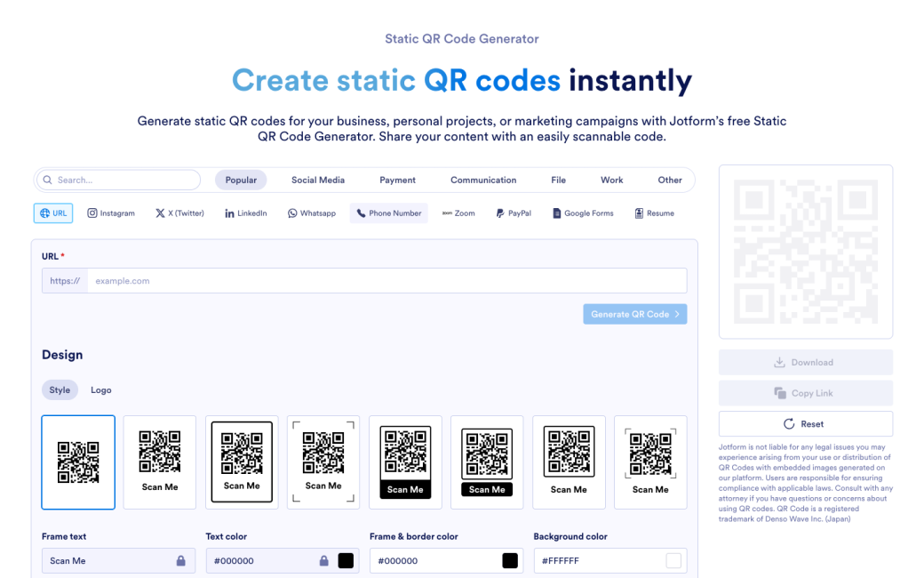Select the Phone Number QR type

tap(389, 213)
